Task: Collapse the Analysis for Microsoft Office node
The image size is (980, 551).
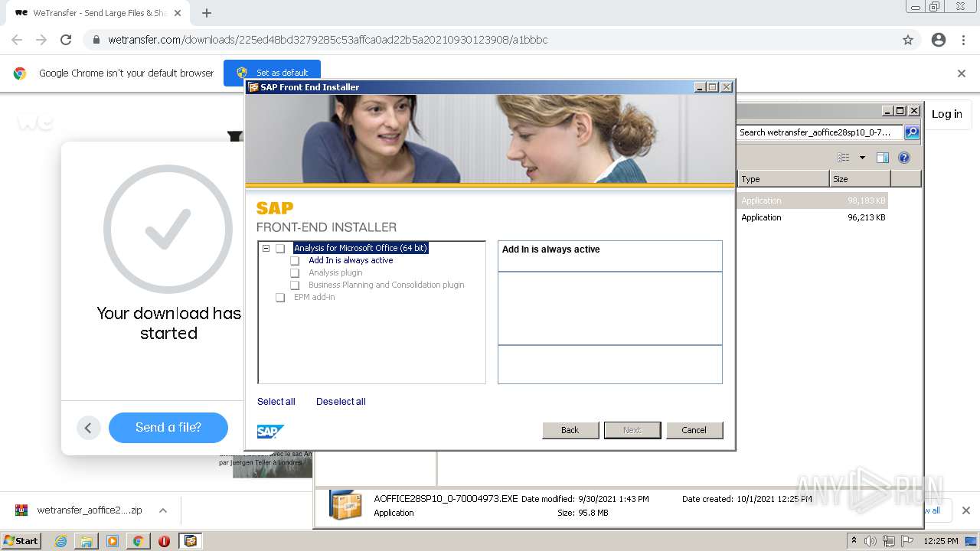Action: 266,249
